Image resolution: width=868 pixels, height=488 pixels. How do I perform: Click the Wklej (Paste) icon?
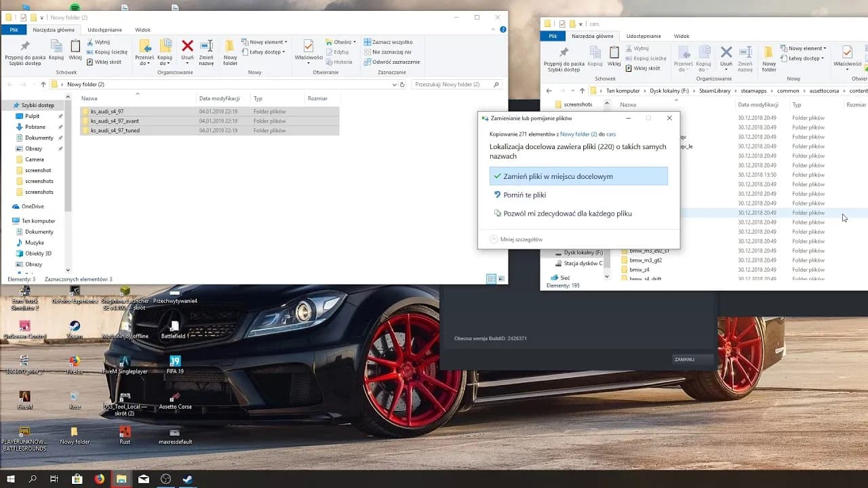[x=75, y=49]
